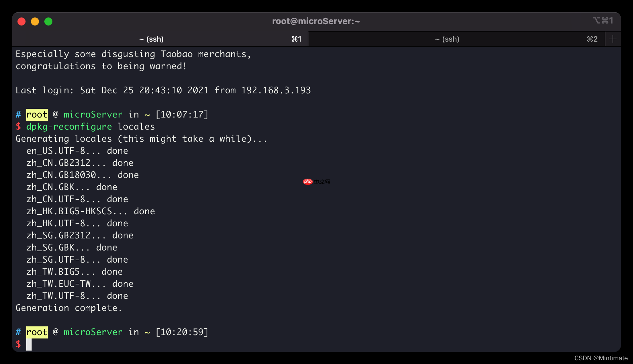
Task: Select the left ~ (ssh) tab labeled ⌘1
Action: (x=151, y=39)
